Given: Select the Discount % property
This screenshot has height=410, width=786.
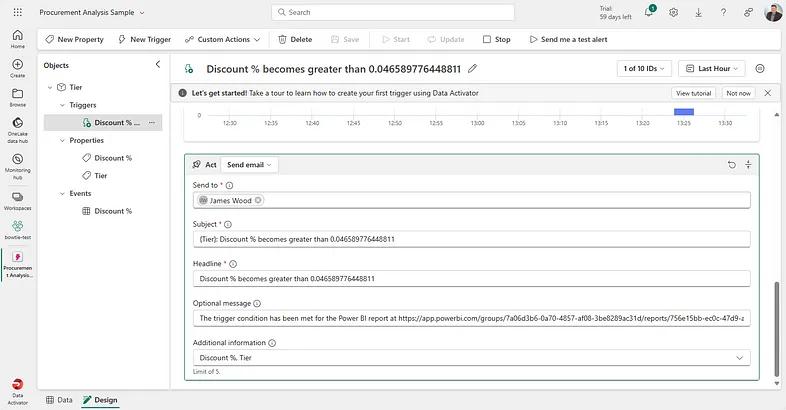Looking at the screenshot, I should (x=107, y=158).
